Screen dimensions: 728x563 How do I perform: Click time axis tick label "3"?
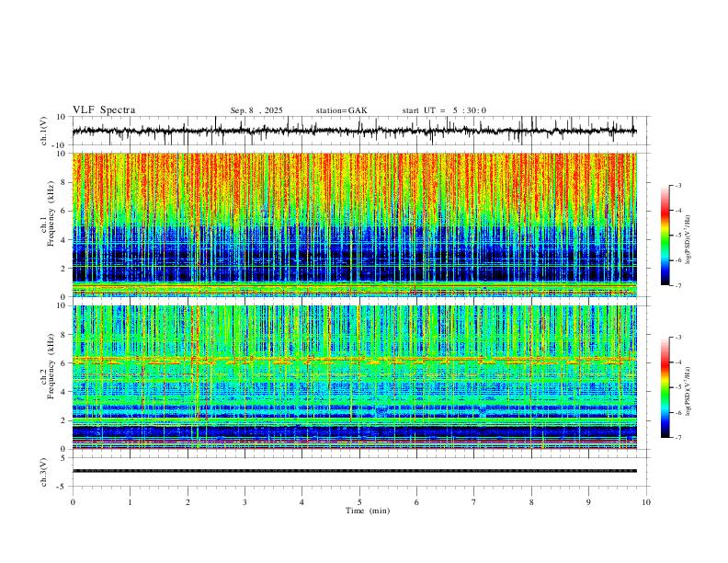[x=245, y=502]
